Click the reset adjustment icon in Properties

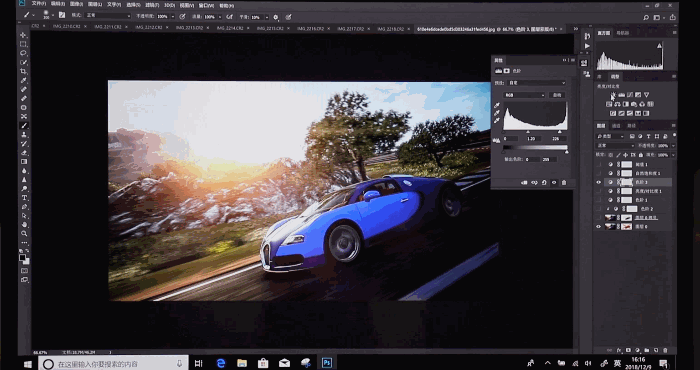[x=544, y=183]
